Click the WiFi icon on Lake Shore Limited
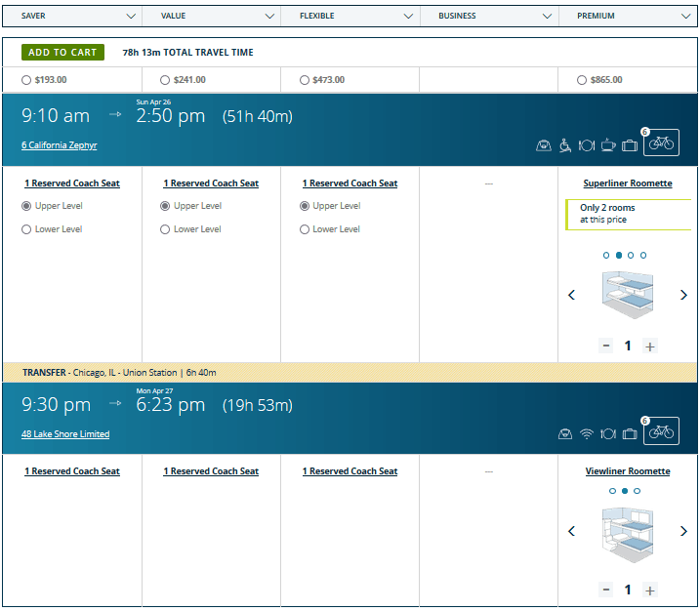This screenshot has width=700, height=611. tap(587, 433)
